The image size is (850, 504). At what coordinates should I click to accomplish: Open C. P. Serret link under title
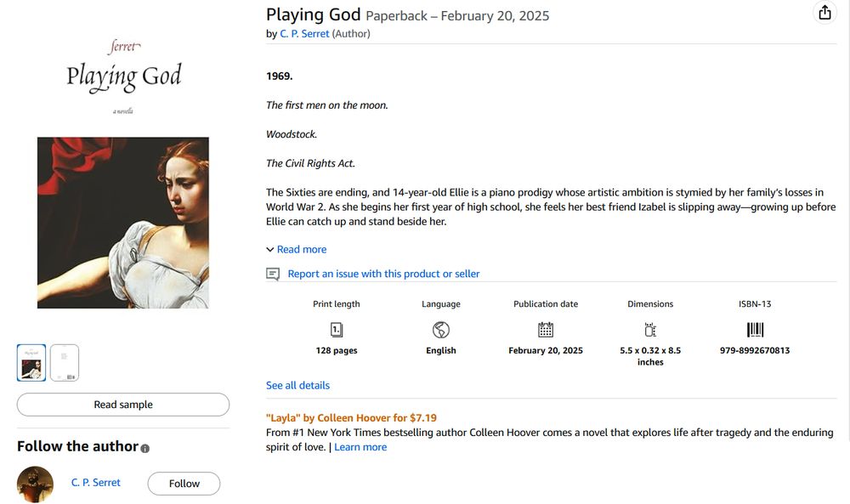(304, 34)
